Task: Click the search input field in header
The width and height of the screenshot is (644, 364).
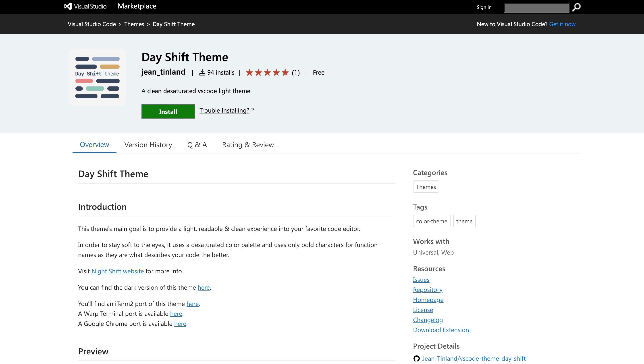Action: [x=536, y=8]
